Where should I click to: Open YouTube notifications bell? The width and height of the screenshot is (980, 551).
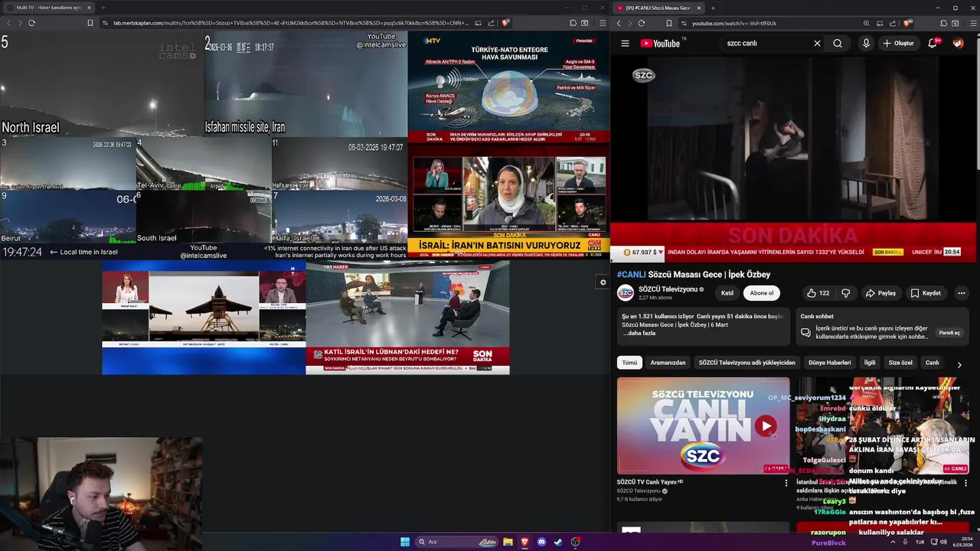pyautogui.click(x=933, y=44)
